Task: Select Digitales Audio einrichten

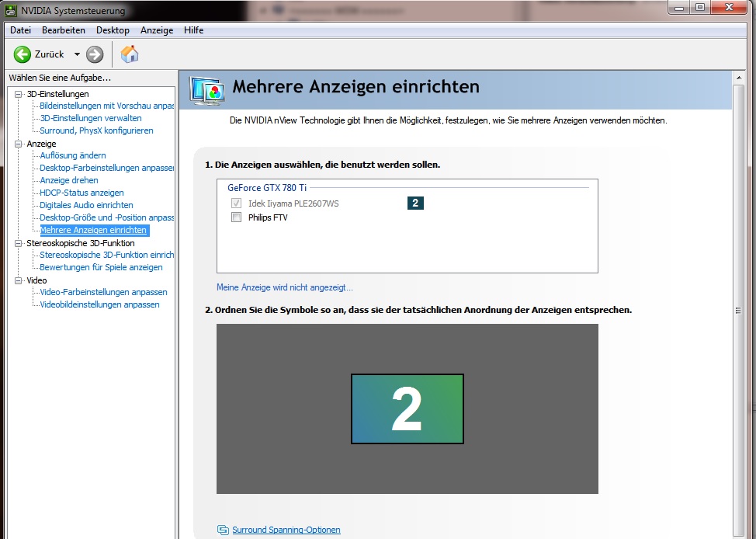Action: pyautogui.click(x=86, y=205)
